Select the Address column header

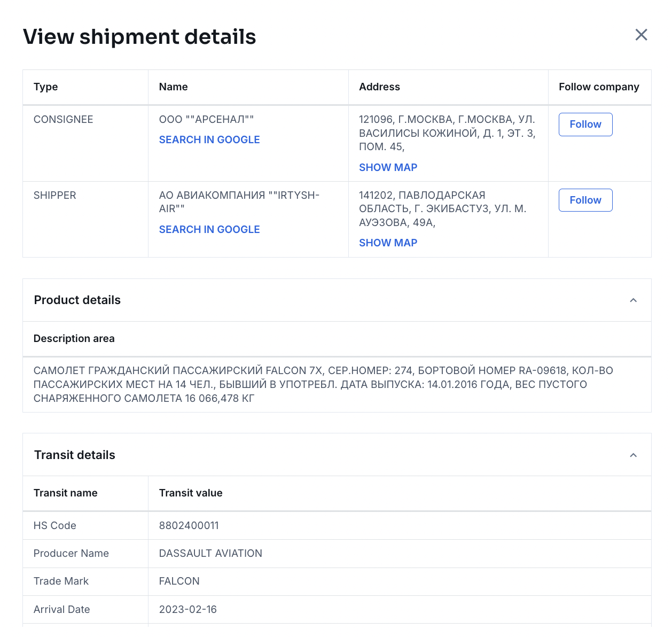click(379, 87)
